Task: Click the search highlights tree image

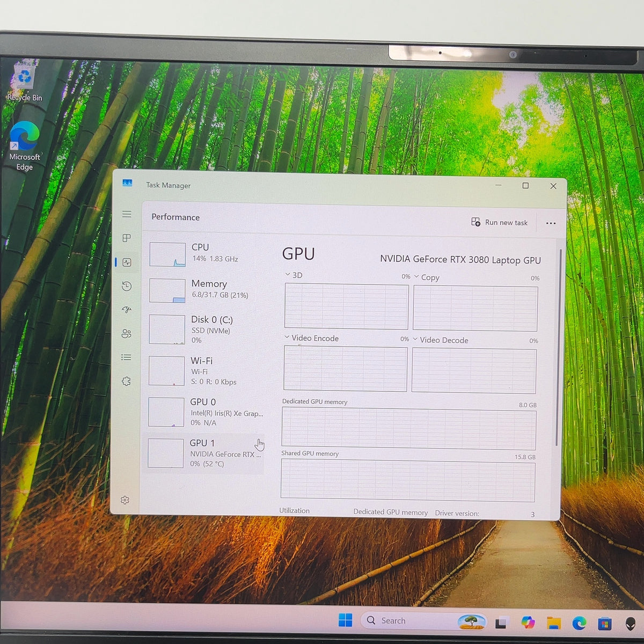Action: (x=471, y=621)
